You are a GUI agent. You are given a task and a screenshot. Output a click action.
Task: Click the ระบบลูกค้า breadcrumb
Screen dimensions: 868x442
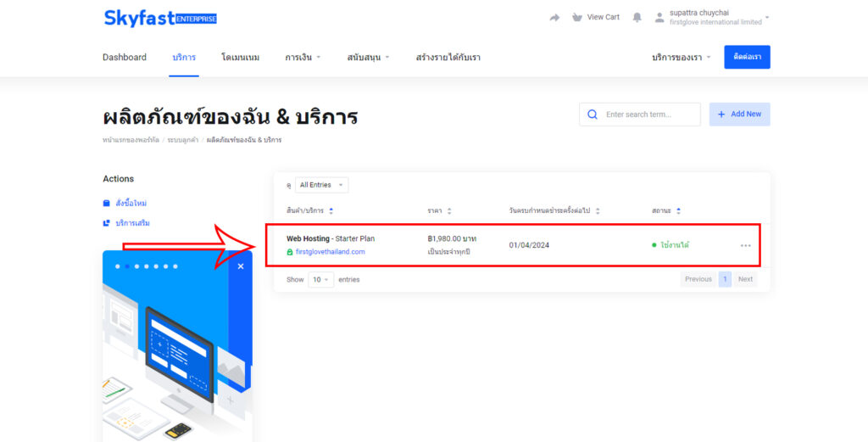tap(183, 140)
